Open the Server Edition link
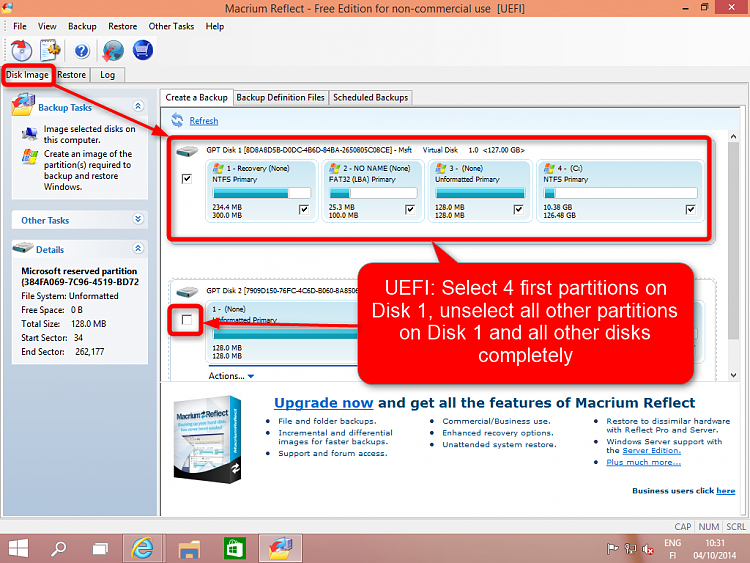The width and height of the screenshot is (750, 563). 651,451
